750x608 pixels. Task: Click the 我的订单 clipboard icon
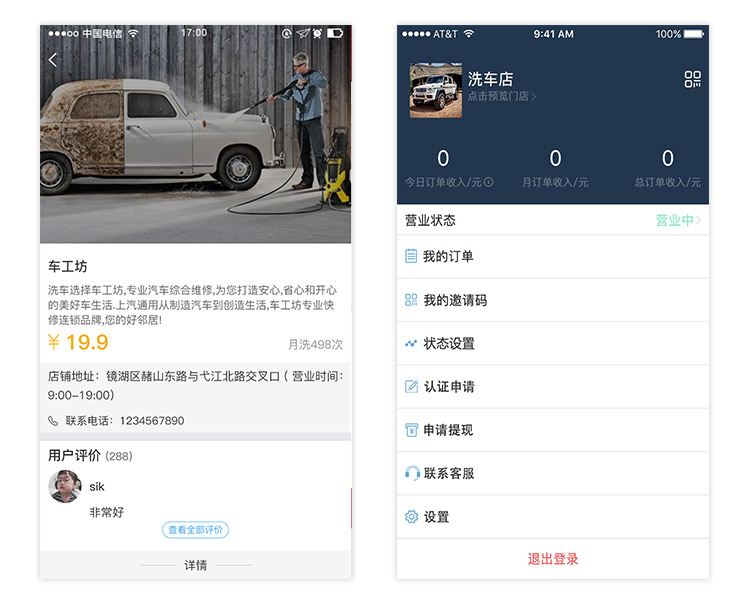click(411, 256)
